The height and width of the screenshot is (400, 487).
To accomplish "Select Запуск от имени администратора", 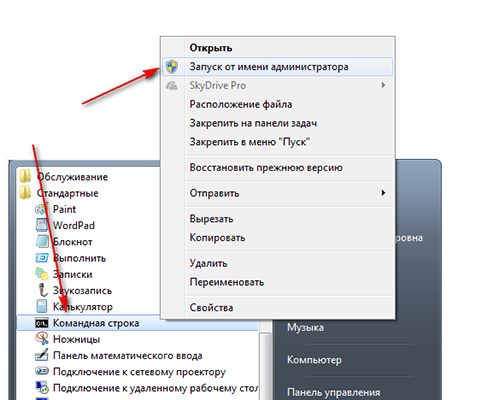I will coord(278,67).
